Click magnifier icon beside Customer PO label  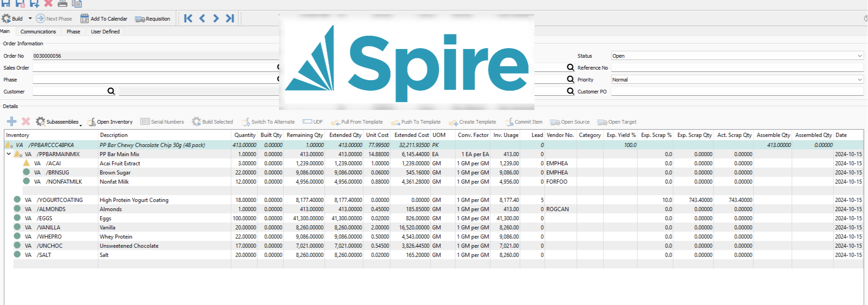tap(570, 91)
